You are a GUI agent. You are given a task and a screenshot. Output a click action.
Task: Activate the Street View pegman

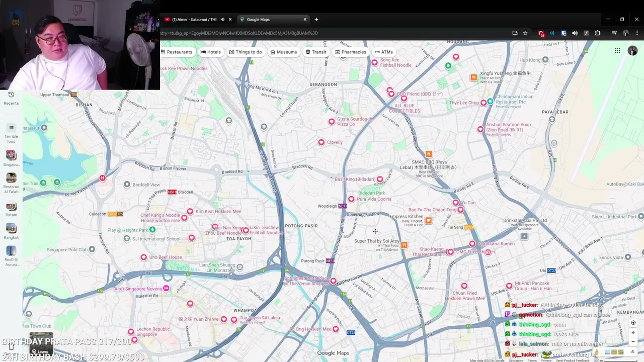(597, 352)
